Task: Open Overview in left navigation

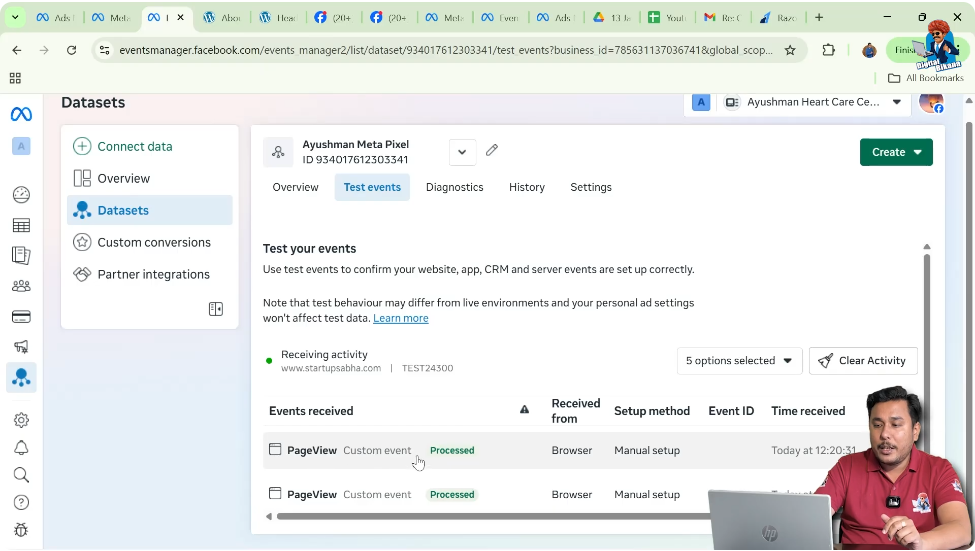Action: pos(150,178)
